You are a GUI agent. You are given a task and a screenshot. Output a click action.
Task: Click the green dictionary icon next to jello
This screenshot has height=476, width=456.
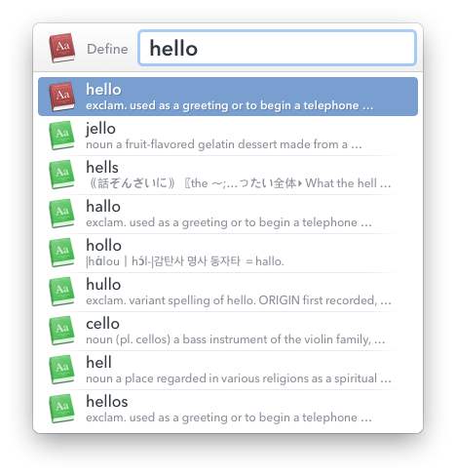(x=62, y=136)
